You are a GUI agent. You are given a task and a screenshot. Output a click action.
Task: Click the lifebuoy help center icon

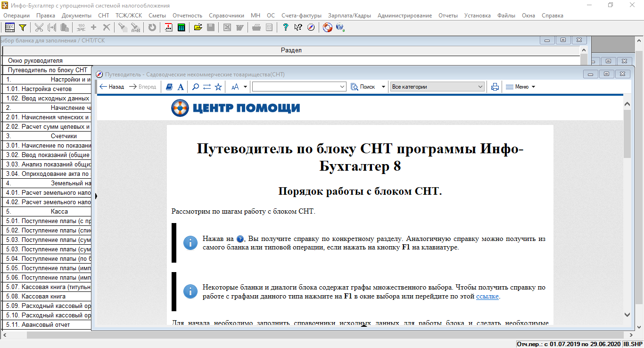tap(327, 27)
